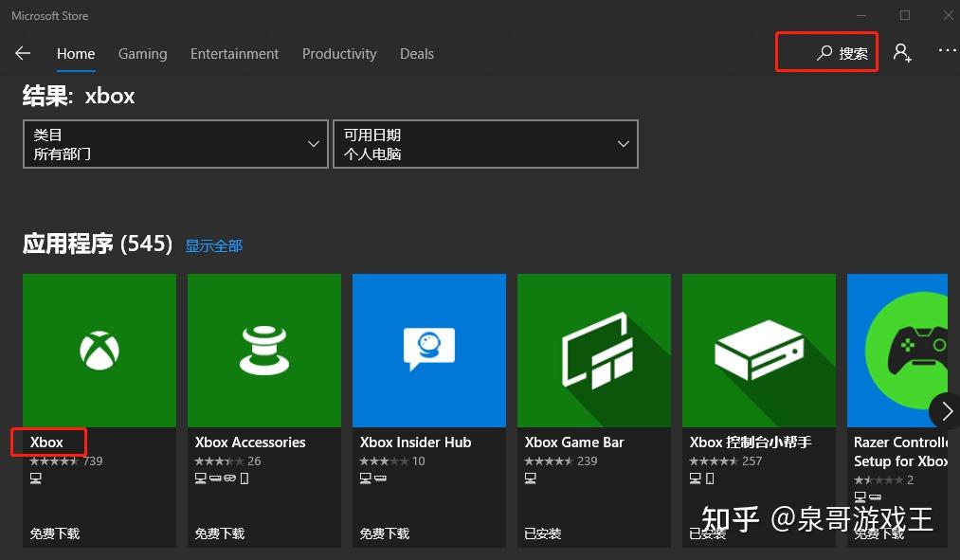This screenshot has height=560, width=960.
Task: Click the Xbox Insider Hub star rating 10
Action: pyautogui.click(x=391, y=461)
